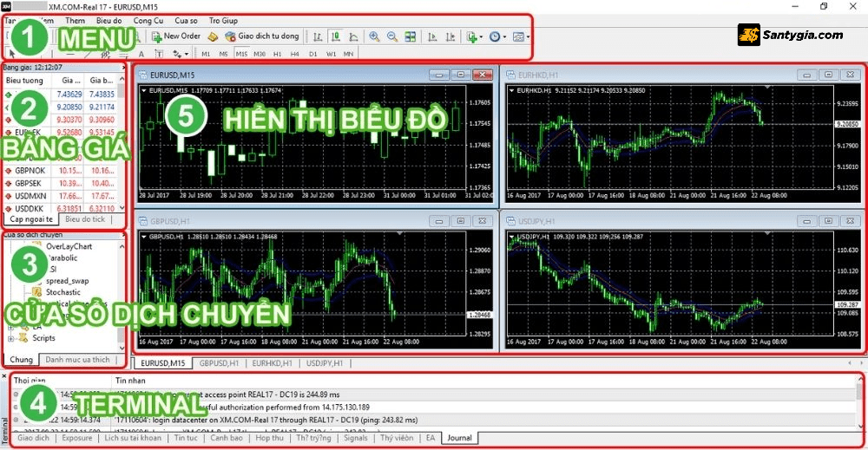Image resolution: width=868 pixels, height=450 pixels.
Task: Select the M15 timeframe
Action: tap(241, 54)
